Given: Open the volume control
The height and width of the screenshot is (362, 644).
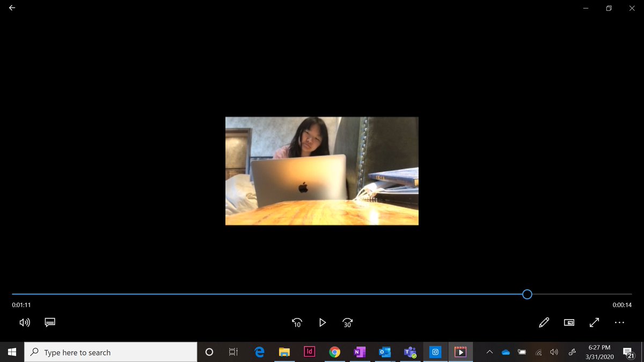Looking at the screenshot, I should 25,322.
